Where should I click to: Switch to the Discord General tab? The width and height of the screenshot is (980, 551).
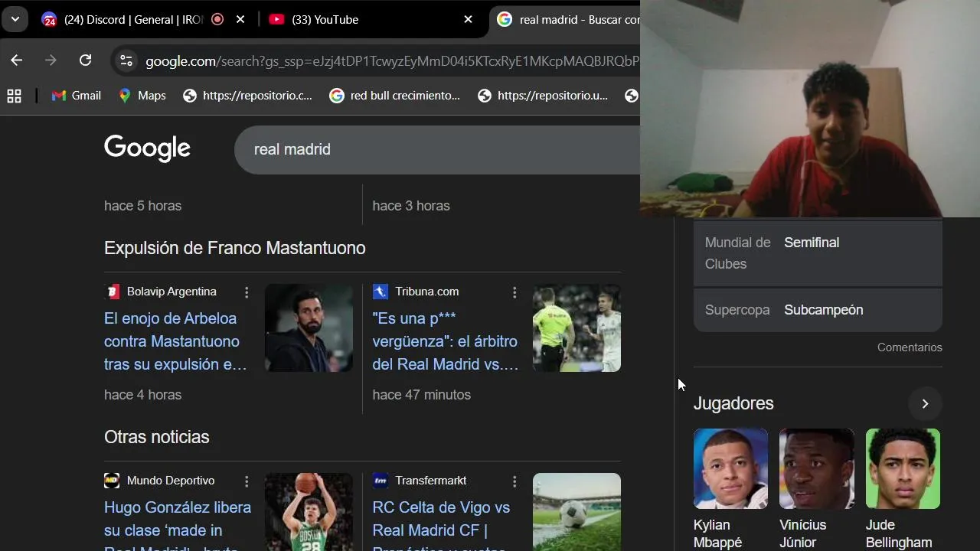(x=133, y=20)
